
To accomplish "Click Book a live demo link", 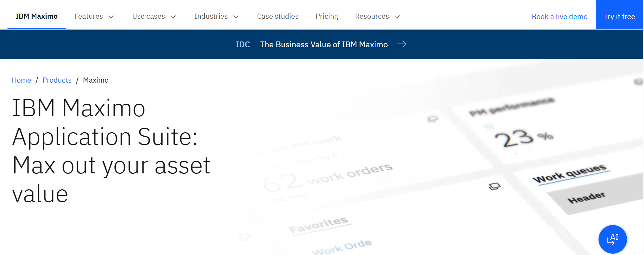I will click(559, 17).
